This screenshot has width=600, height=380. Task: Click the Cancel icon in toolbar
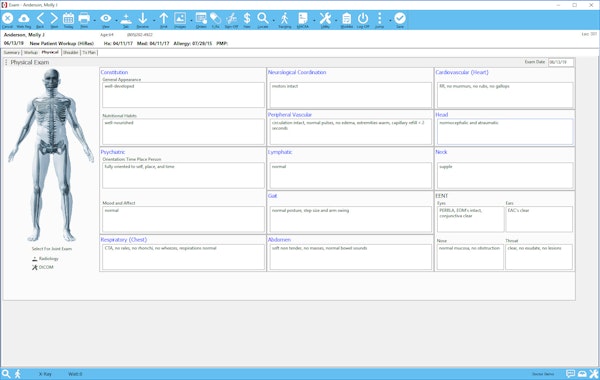click(7, 18)
